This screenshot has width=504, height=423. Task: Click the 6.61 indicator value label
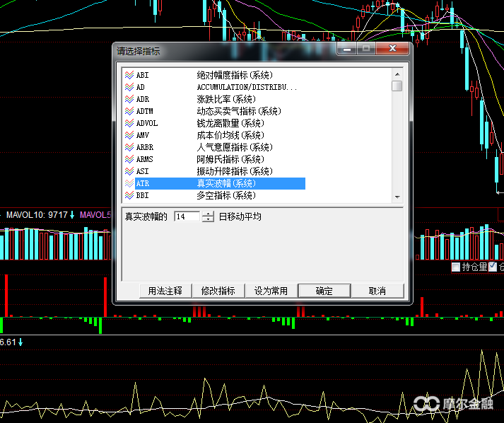coord(8,342)
